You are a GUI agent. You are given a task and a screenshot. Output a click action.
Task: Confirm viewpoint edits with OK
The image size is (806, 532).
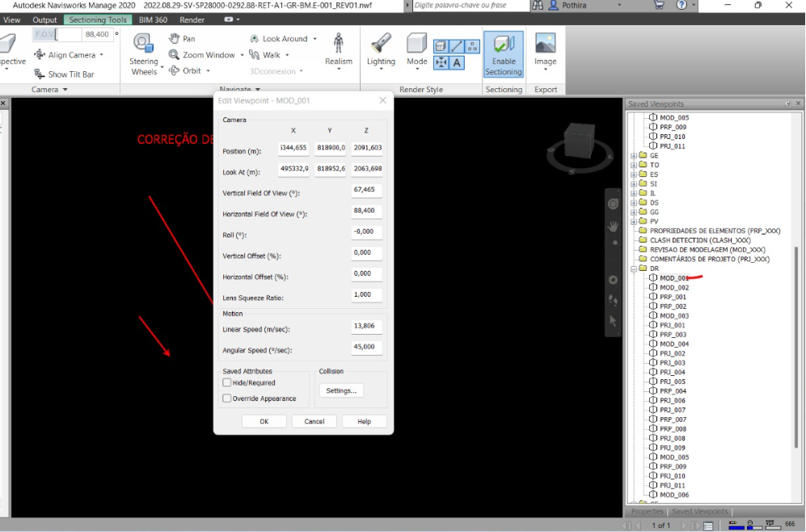point(264,420)
